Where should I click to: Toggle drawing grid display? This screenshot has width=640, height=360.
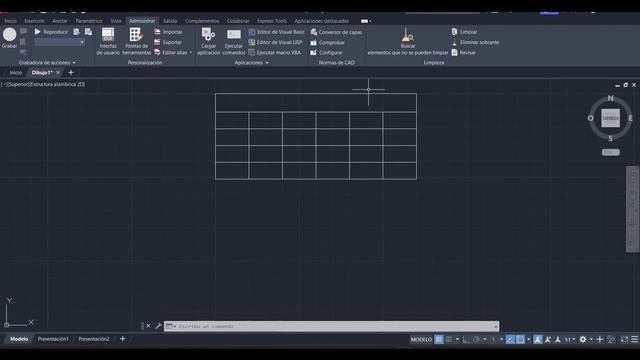pos(439,340)
